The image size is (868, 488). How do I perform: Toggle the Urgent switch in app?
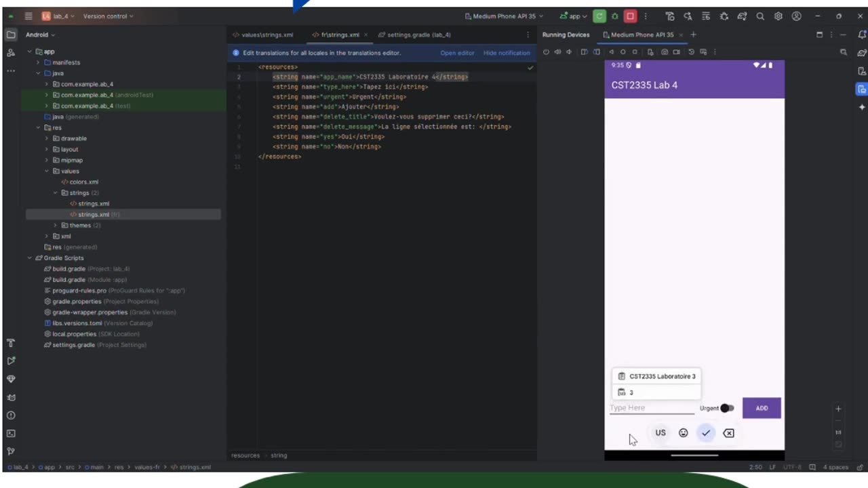(x=727, y=408)
